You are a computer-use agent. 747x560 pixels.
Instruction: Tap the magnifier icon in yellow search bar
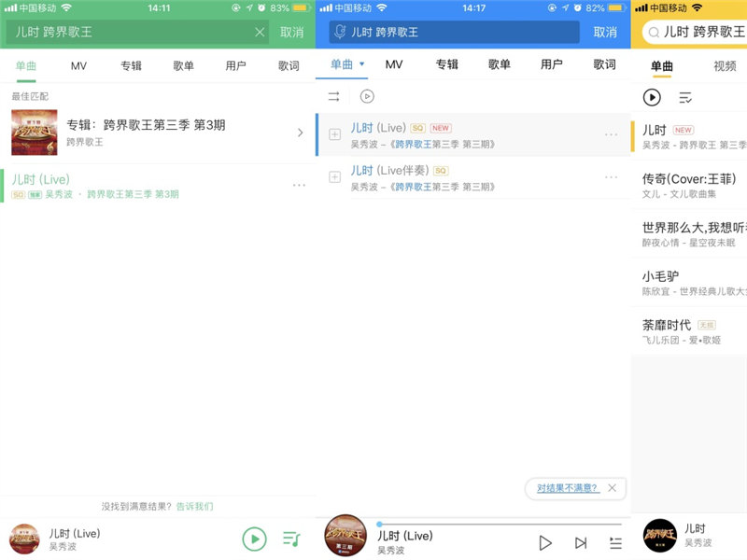pos(654,33)
